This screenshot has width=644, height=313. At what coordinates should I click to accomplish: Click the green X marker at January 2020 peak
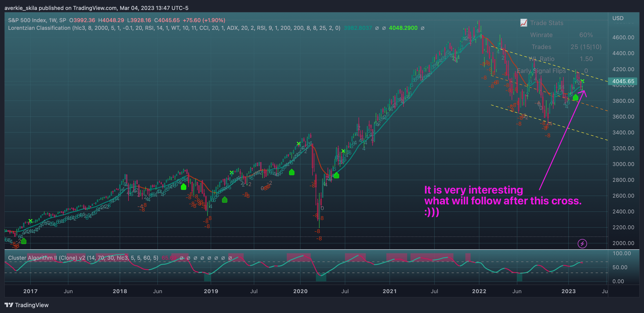(x=299, y=143)
